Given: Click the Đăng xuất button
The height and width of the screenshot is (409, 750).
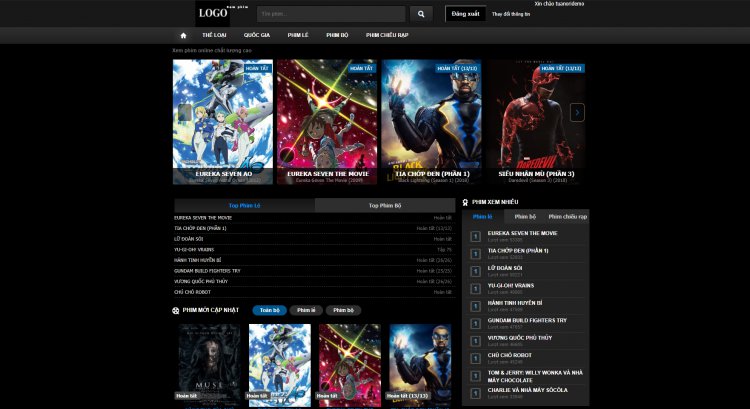Looking at the screenshot, I should pos(465,14).
